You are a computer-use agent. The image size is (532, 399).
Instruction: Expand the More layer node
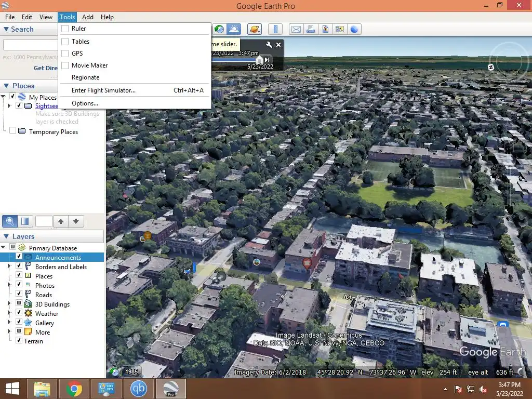(x=9, y=331)
